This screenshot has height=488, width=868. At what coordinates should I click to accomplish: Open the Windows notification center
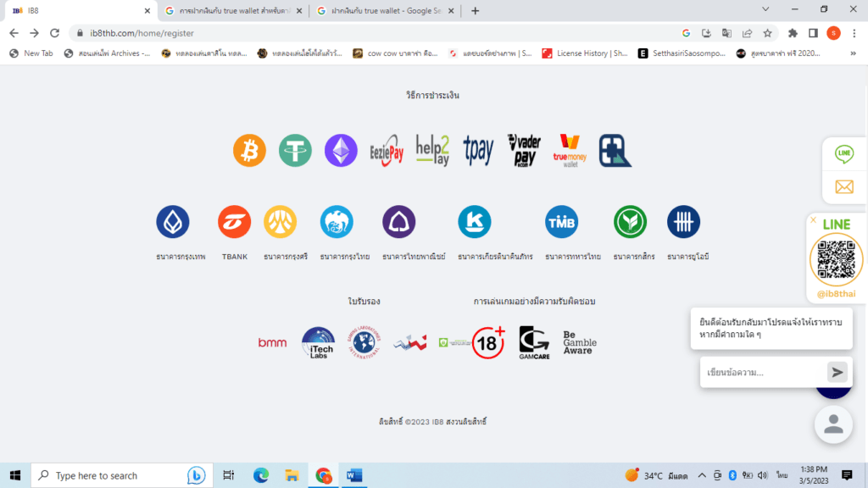click(x=847, y=475)
